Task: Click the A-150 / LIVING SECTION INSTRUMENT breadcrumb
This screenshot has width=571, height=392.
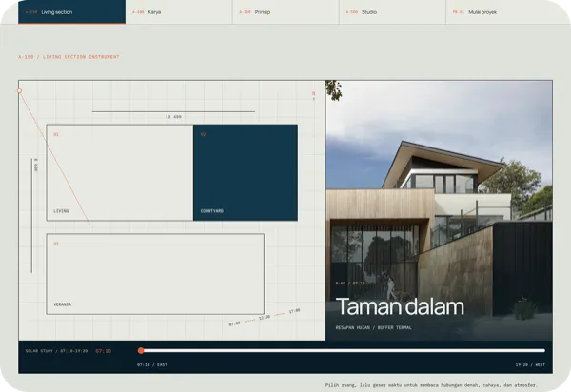Action: pos(69,57)
